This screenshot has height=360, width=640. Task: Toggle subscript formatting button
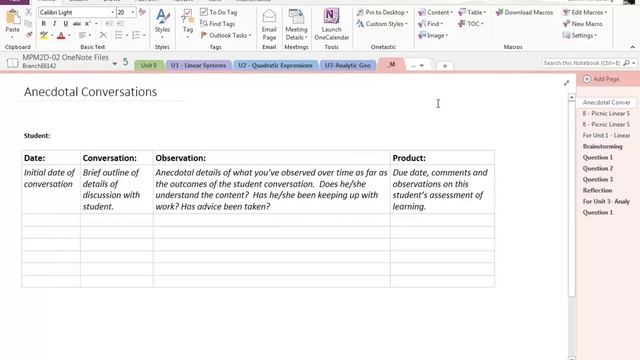[x=87, y=24]
